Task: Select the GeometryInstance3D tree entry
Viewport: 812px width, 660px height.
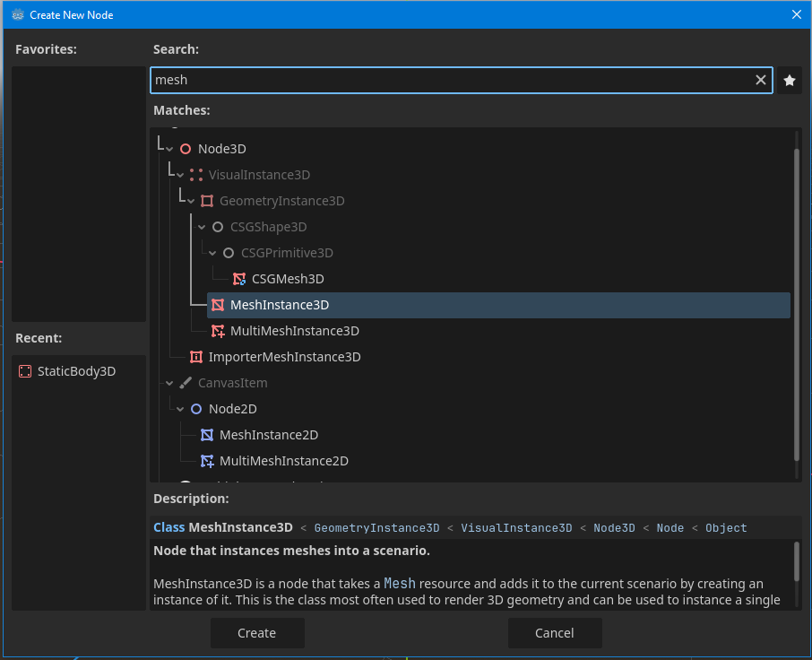Action: (281, 201)
